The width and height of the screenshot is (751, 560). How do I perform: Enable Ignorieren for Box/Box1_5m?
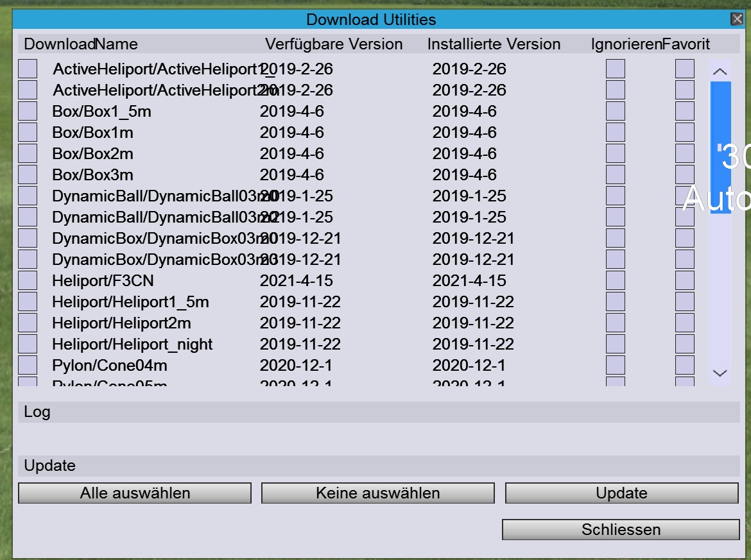coord(616,111)
